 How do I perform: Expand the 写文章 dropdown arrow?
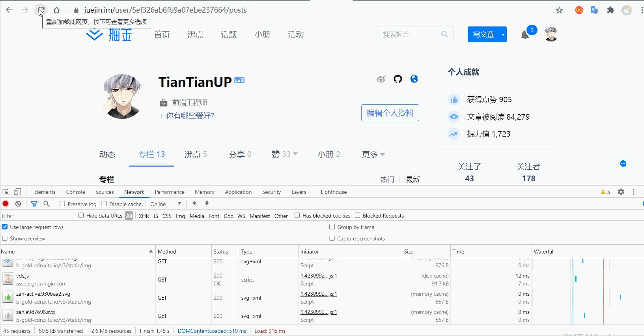pos(503,34)
